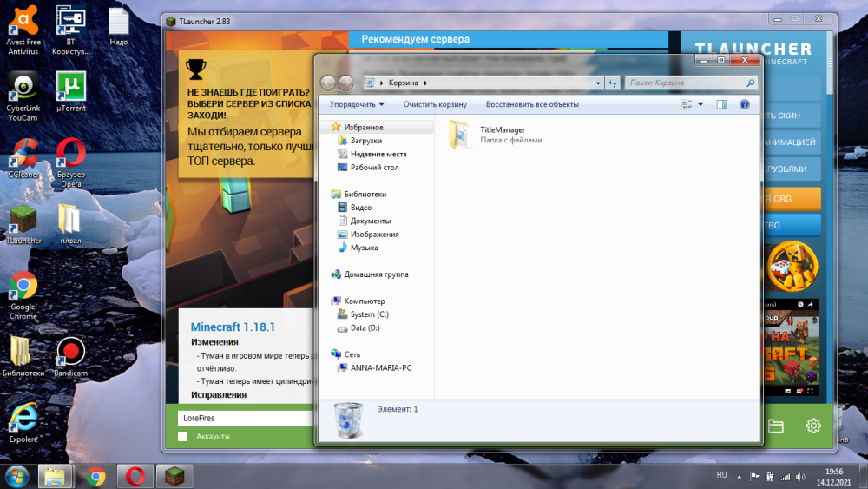Viewport: 868px width, 489px height.
Task: Click the refresh button beside address bar
Action: [612, 83]
